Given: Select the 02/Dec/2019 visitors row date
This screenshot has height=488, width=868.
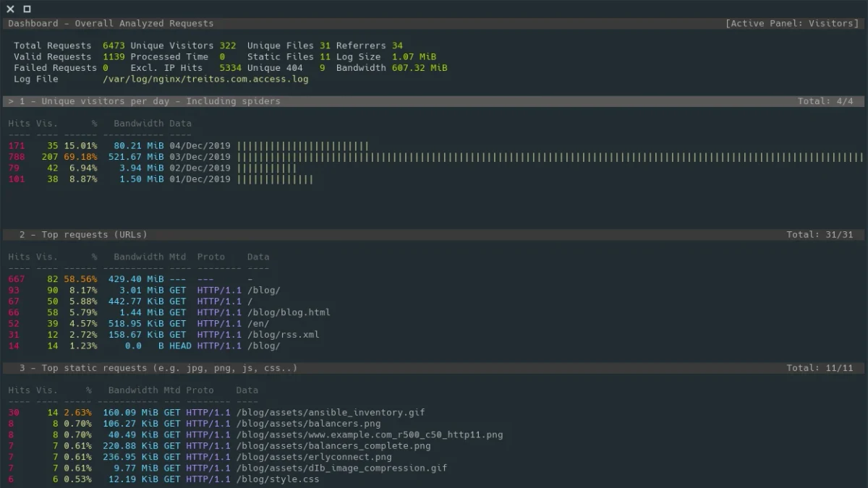Looking at the screenshot, I should [x=200, y=168].
